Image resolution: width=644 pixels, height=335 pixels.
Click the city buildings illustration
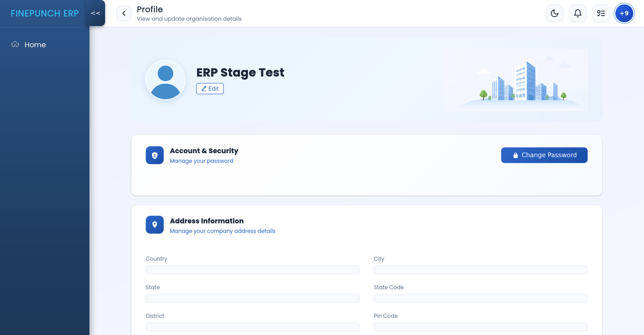tap(516, 80)
